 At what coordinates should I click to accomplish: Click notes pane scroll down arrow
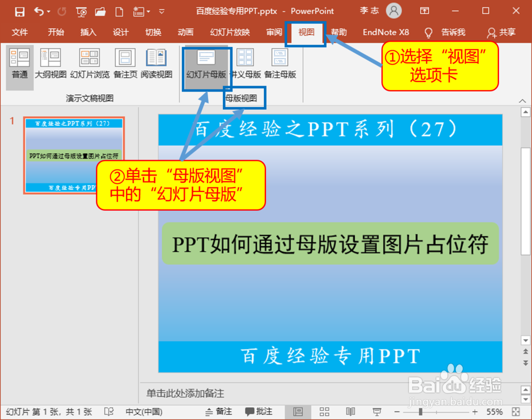[x=526, y=399]
